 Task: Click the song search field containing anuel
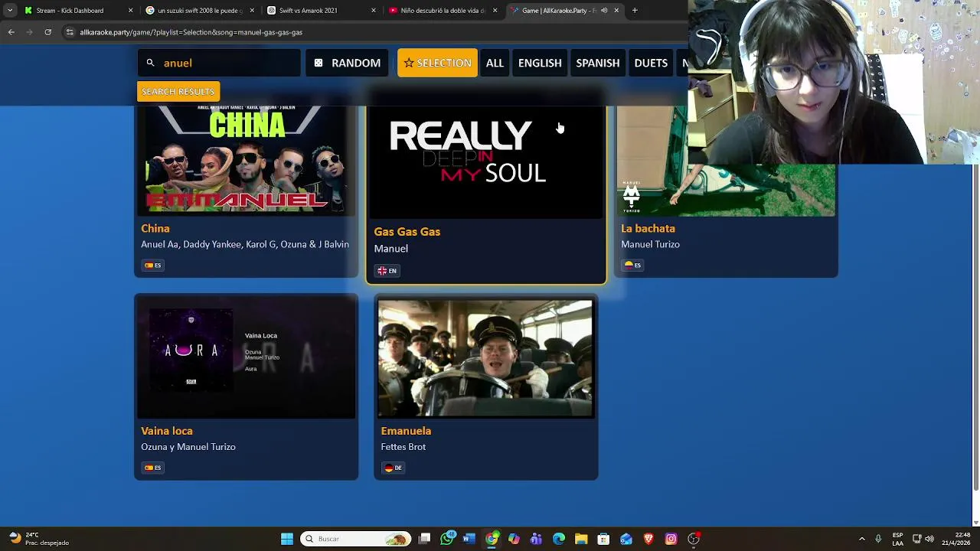(x=220, y=63)
